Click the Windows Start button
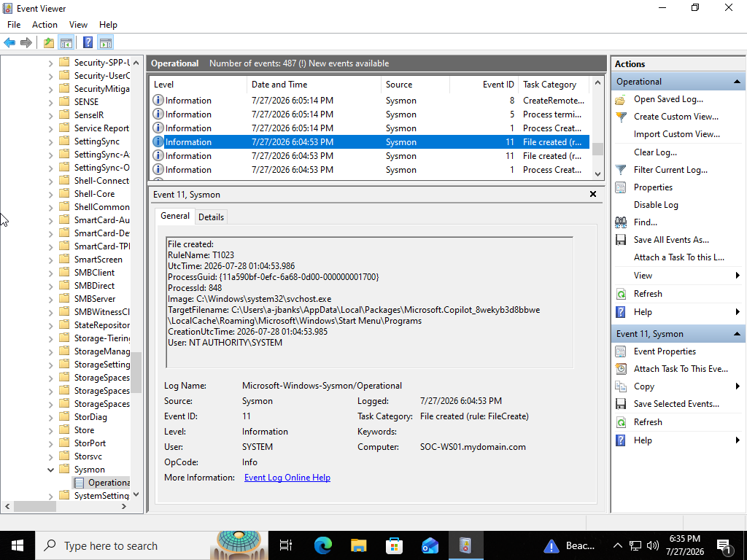The image size is (747, 560). 18,545
